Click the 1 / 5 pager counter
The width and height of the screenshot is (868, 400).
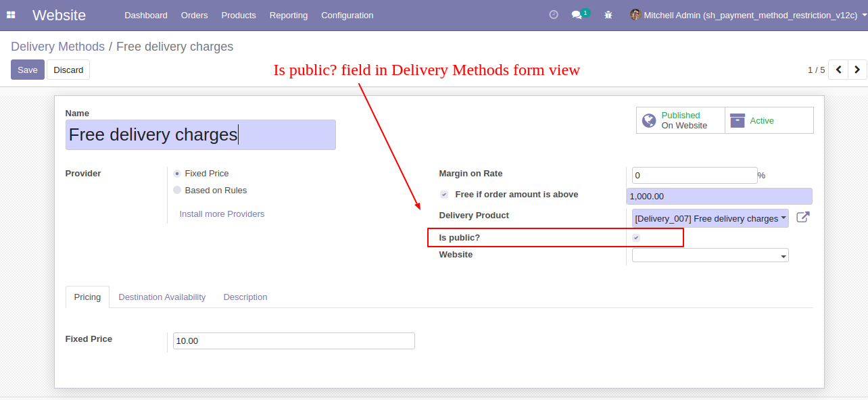[817, 70]
